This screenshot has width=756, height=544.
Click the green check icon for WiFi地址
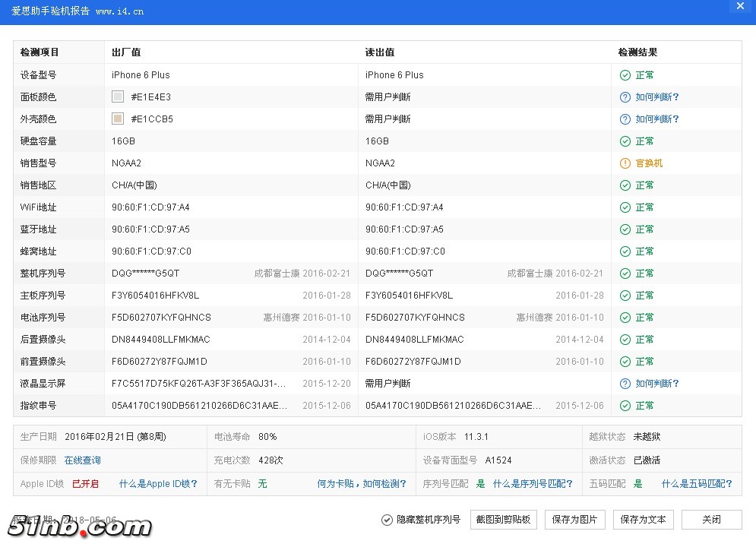pos(625,207)
